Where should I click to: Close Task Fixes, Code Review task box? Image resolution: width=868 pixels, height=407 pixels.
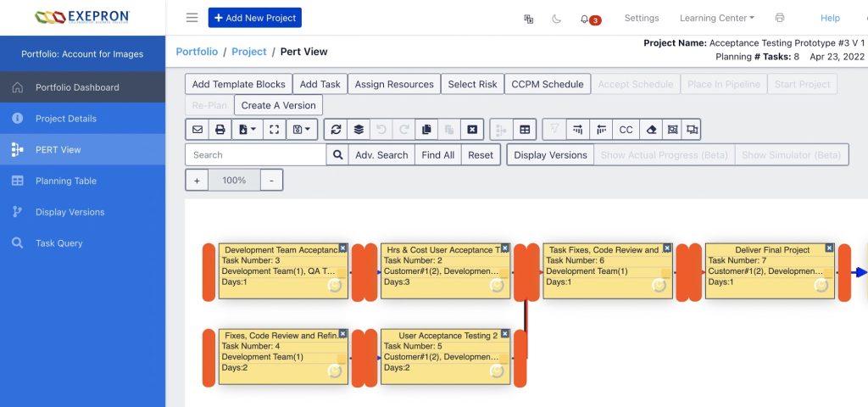(x=667, y=248)
